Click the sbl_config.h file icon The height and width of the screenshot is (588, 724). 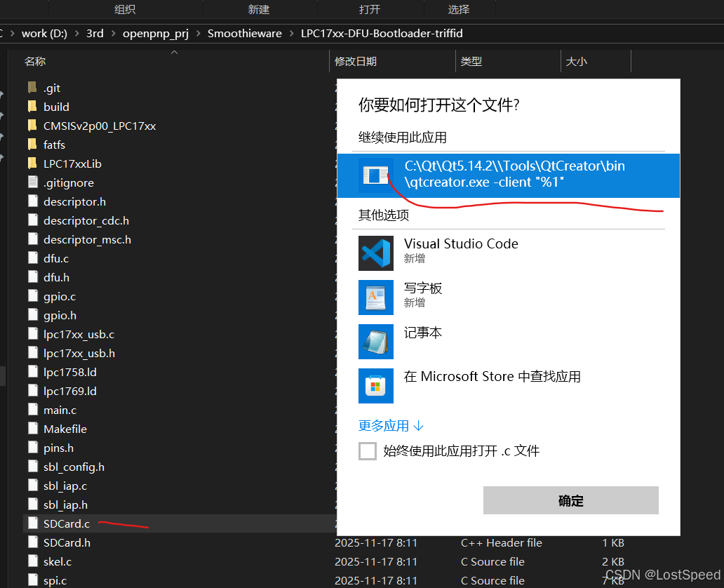click(33, 466)
